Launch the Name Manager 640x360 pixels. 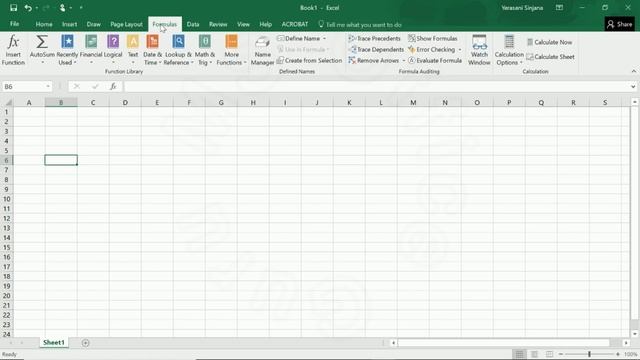(262, 50)
